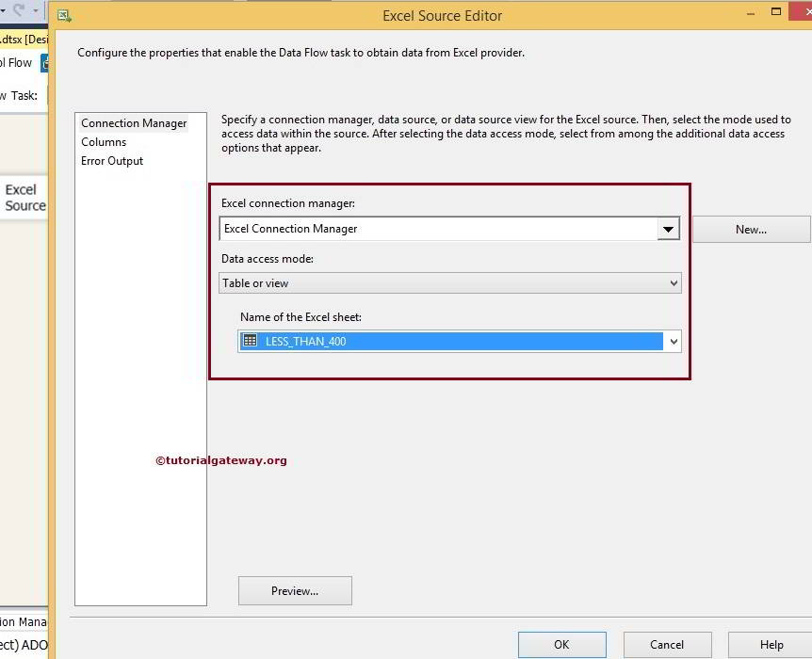Click the table grid icon beside LESS_THAN_400
The width and height of the screenshot is (812, 659).
pyautogui.click(x=250, y=341)
